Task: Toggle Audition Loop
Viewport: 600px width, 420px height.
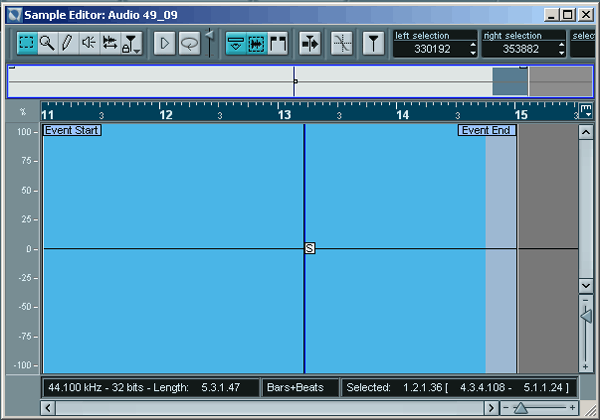Action: [x=189, y=43]
